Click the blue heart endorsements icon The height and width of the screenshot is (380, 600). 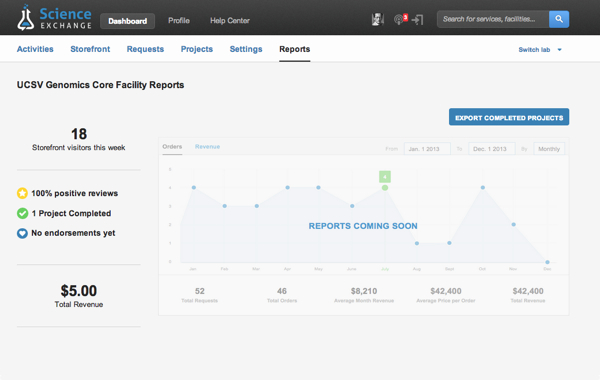tap(22, 233)
